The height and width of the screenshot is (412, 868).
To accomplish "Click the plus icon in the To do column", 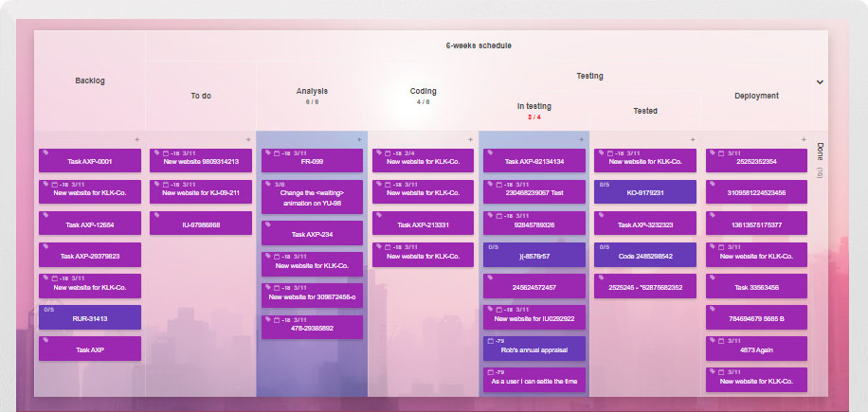I will point(248,139).
